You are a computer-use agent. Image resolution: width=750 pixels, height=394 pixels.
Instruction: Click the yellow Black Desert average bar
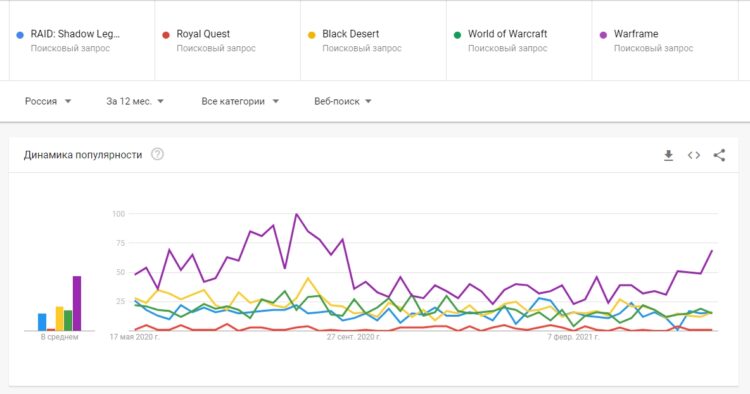click(59, 318)
